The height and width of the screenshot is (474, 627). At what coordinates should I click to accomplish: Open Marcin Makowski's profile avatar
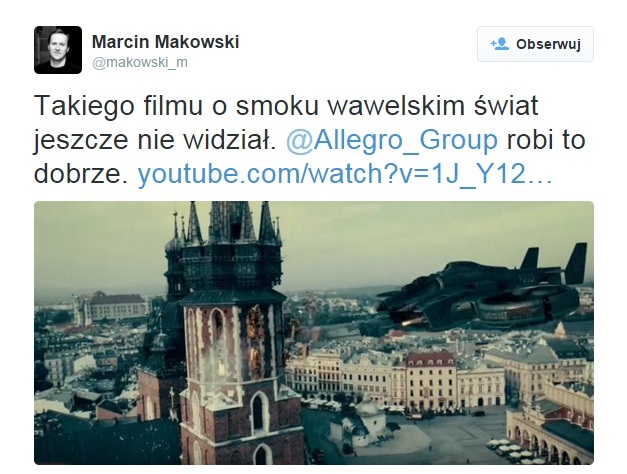click(58, 50)
